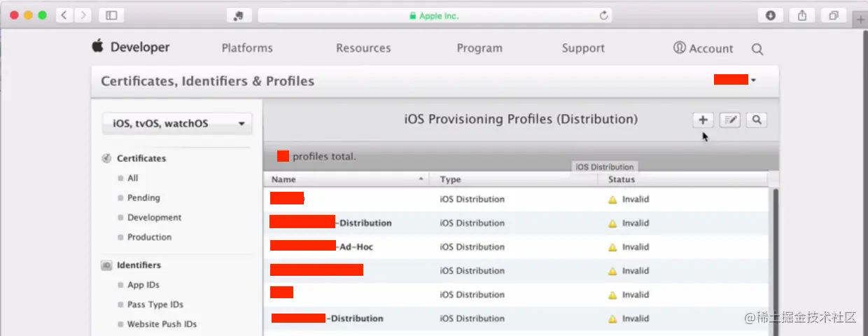Go forward with Safari's forward arrow
868x336 pixels.
pyautogui.click(x=83, y=15)
